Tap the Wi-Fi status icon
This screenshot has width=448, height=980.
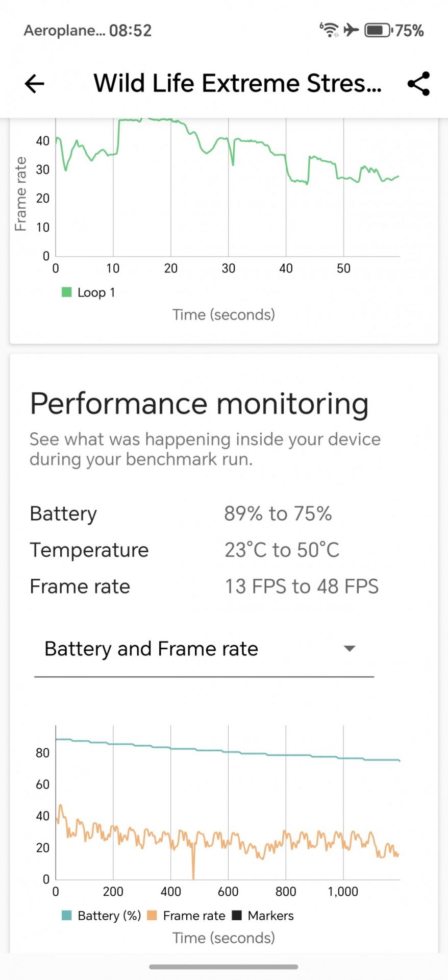click(x=329, y=30)
